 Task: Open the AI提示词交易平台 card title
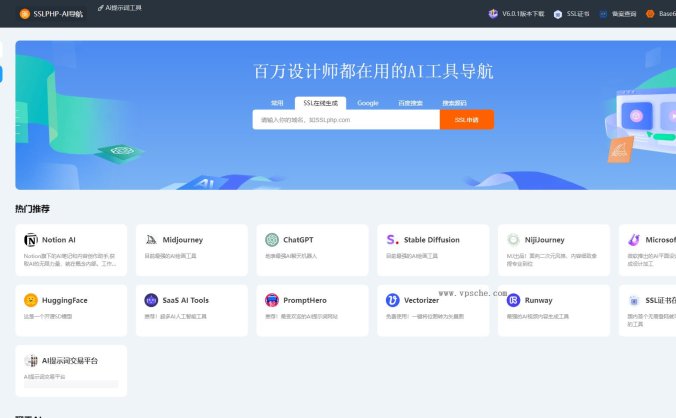(x=70, y=360)
